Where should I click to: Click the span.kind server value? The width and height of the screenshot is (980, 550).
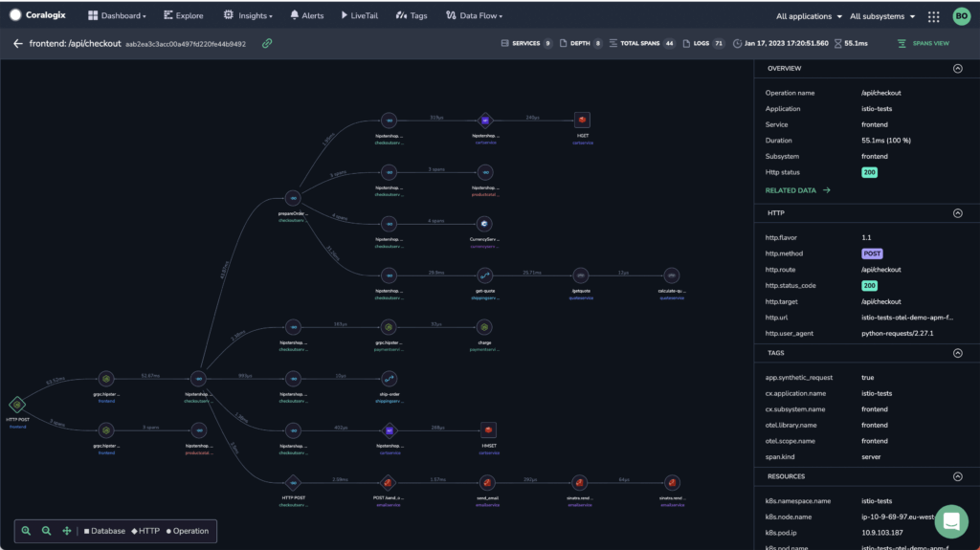tap(871, 457)
